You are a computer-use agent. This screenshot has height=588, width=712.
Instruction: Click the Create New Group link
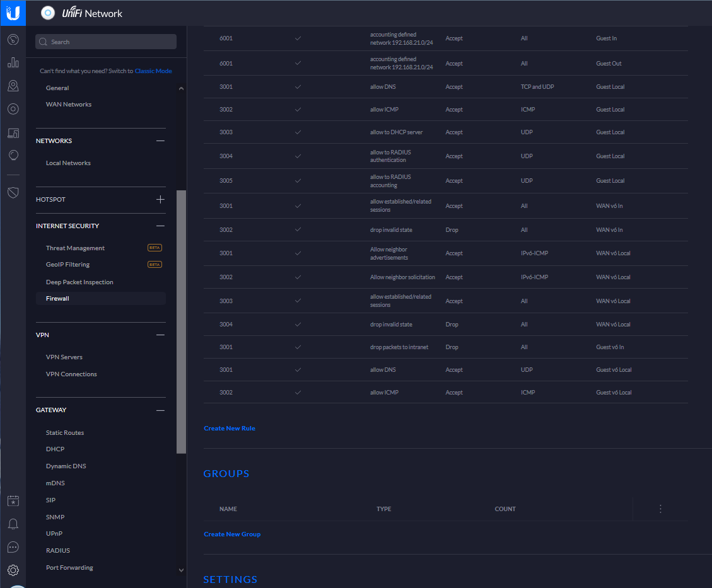(232, 534)
